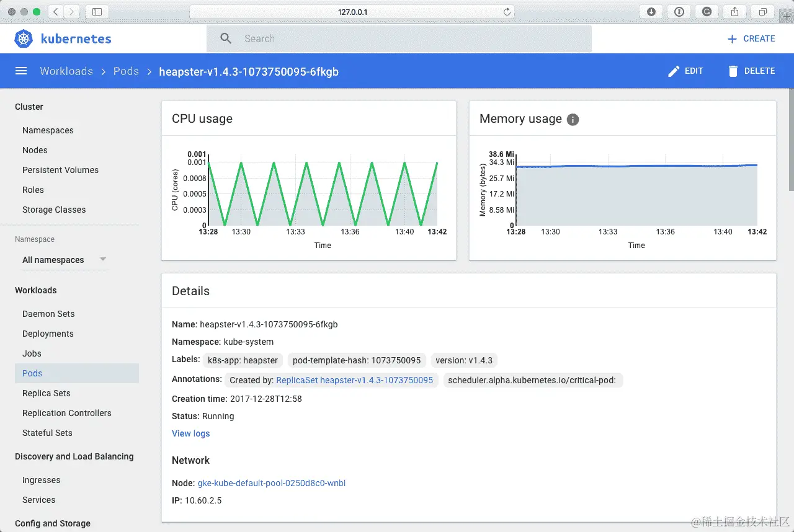Click the Safari share icon
This screenshot has width=794, height=532.
(734, 12)
